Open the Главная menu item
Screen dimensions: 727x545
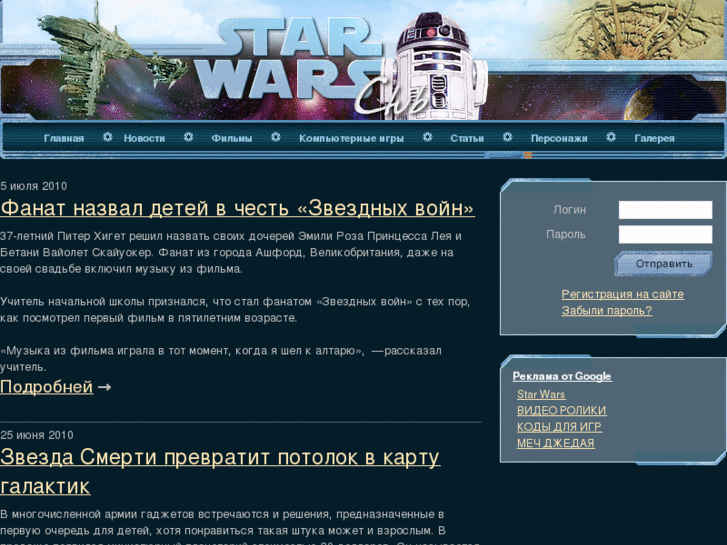64,138
